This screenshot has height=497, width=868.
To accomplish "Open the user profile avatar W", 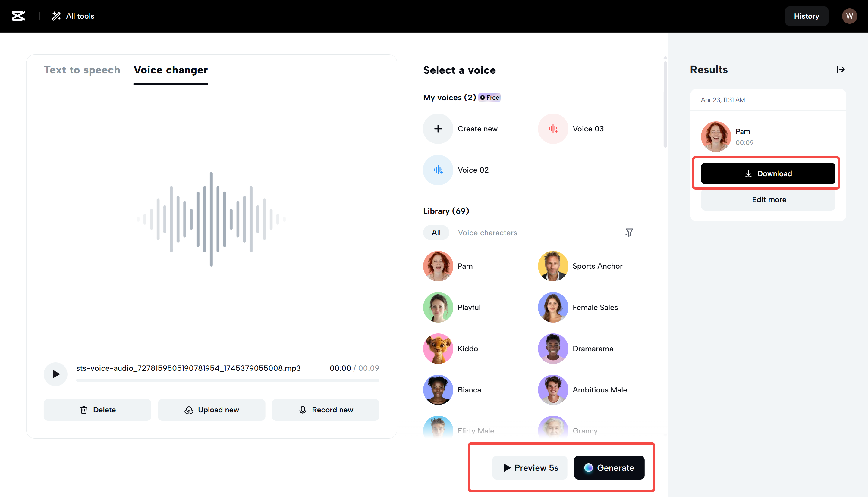I will point(849,16).
